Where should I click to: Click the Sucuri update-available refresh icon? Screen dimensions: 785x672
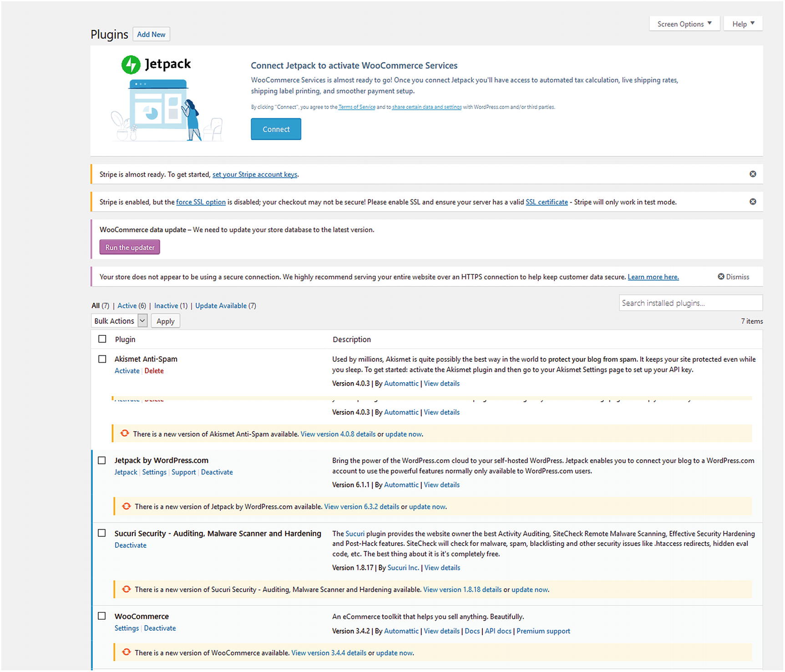(127, 590)
